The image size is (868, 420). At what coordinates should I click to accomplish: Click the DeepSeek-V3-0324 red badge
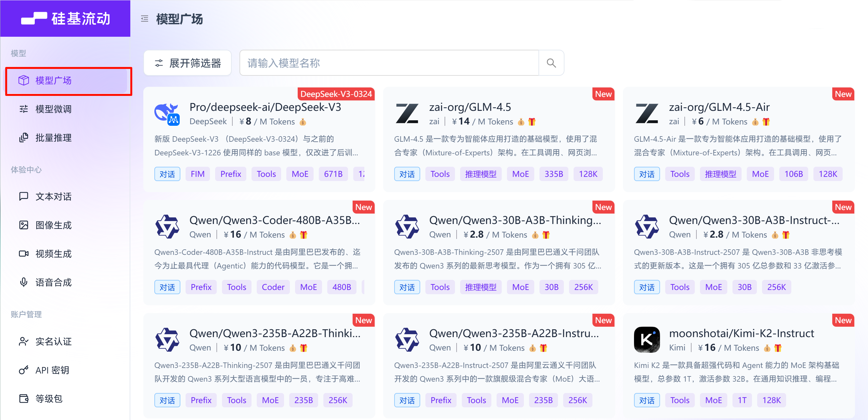[x=336, y=94]
